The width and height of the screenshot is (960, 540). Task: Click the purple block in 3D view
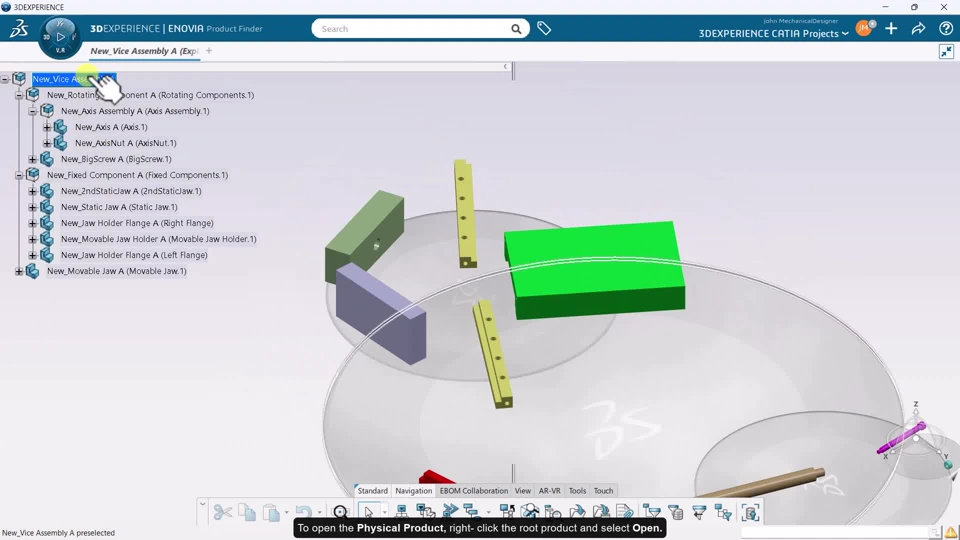pos(381,315)
